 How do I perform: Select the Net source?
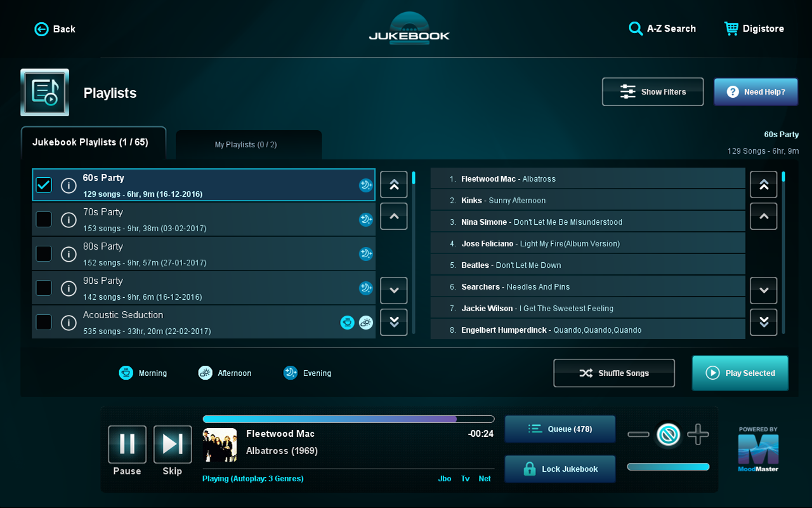pos(485,479)
